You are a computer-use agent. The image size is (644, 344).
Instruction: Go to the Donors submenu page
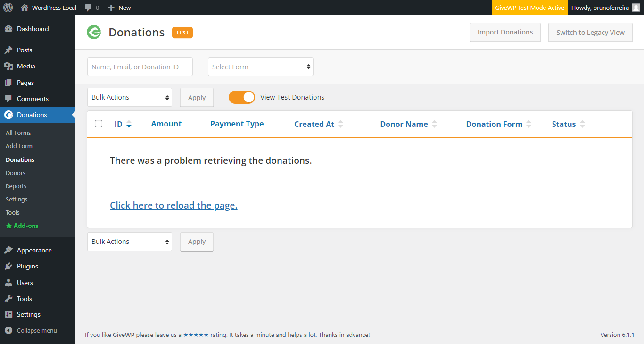pos(15,173)
